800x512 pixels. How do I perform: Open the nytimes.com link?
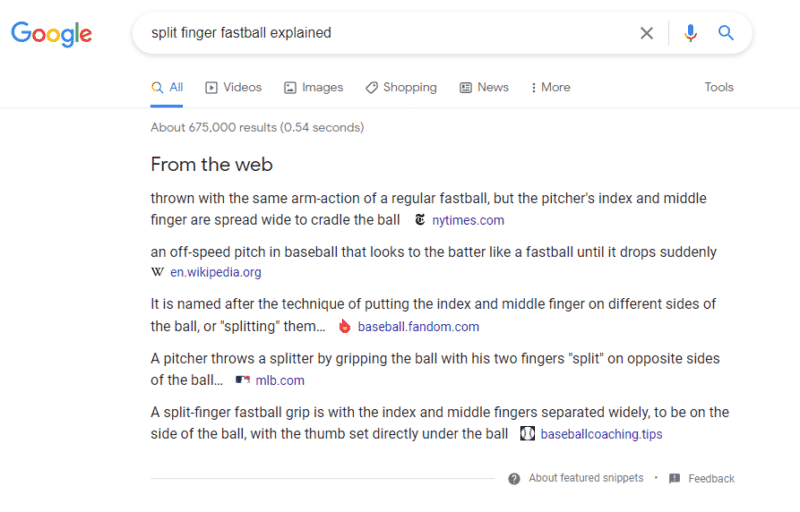468,220
